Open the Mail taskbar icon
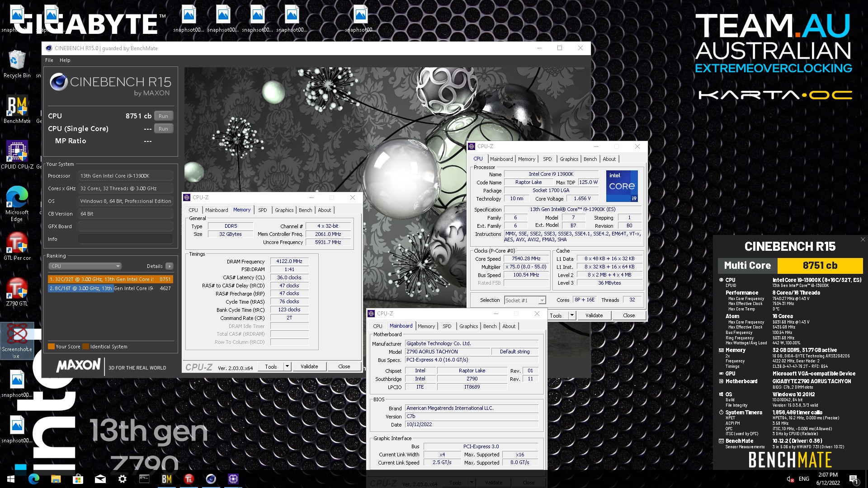 click(x=100, y=479)
